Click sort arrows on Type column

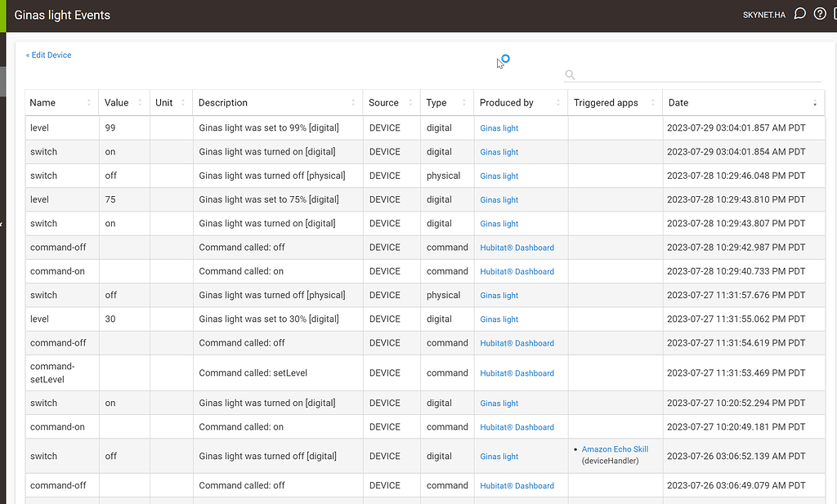[x=464, y=103]
